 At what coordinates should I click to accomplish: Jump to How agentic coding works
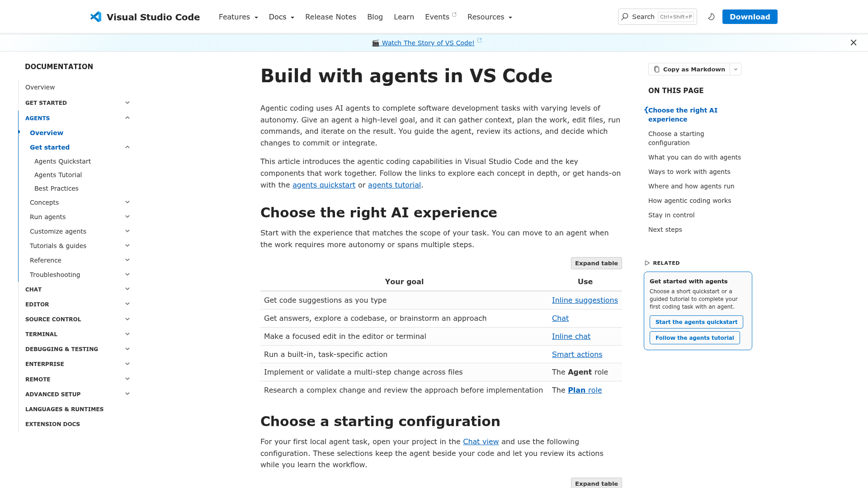click(689, 201)
